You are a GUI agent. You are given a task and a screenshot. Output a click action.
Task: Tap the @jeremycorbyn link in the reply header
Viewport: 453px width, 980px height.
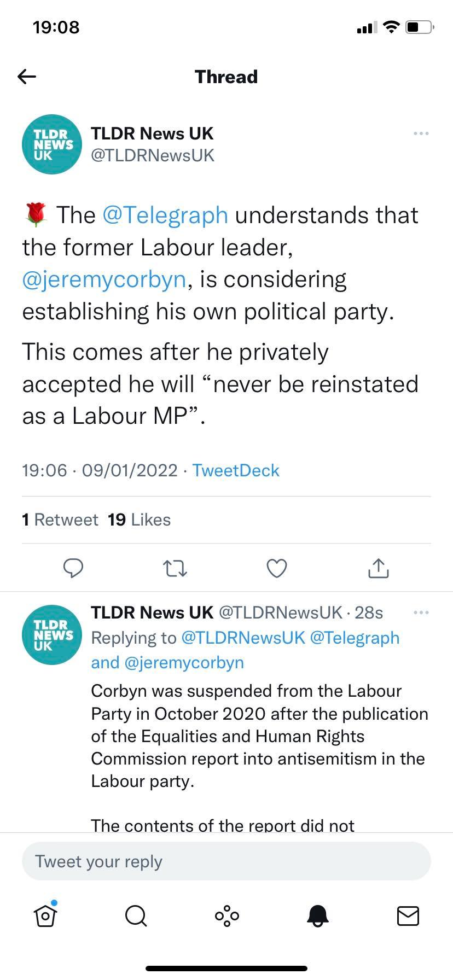pos(184,662)
